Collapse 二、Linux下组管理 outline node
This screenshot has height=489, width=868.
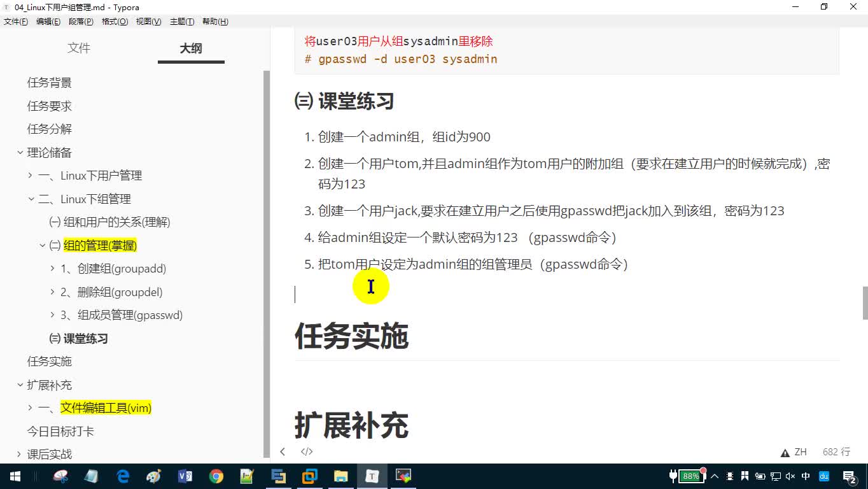31,199
